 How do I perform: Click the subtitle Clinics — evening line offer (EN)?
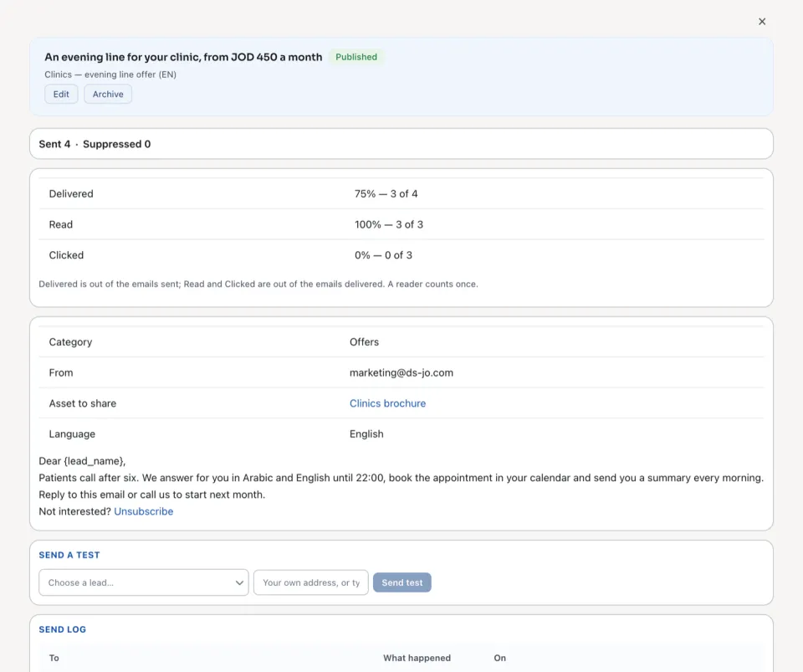pyautogui.click(x=110, y=74)
